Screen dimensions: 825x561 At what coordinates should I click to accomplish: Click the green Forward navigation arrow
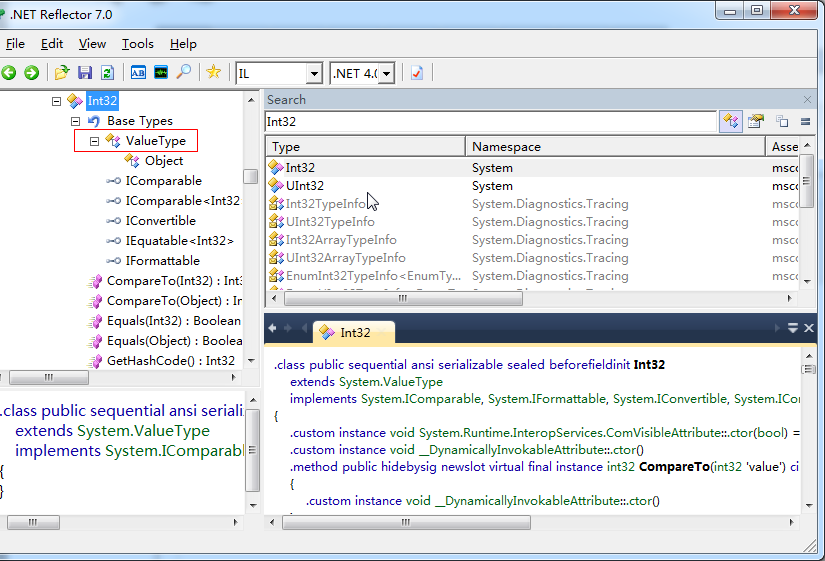click(x=31, y=72)
